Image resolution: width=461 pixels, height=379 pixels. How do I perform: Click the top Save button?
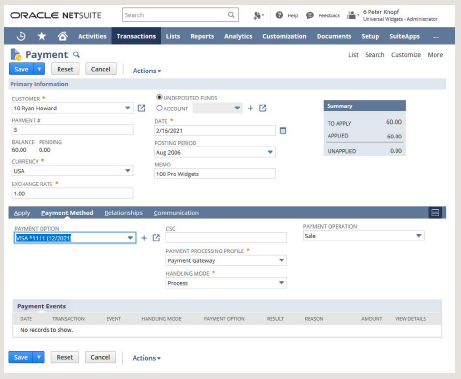(21, 69)
